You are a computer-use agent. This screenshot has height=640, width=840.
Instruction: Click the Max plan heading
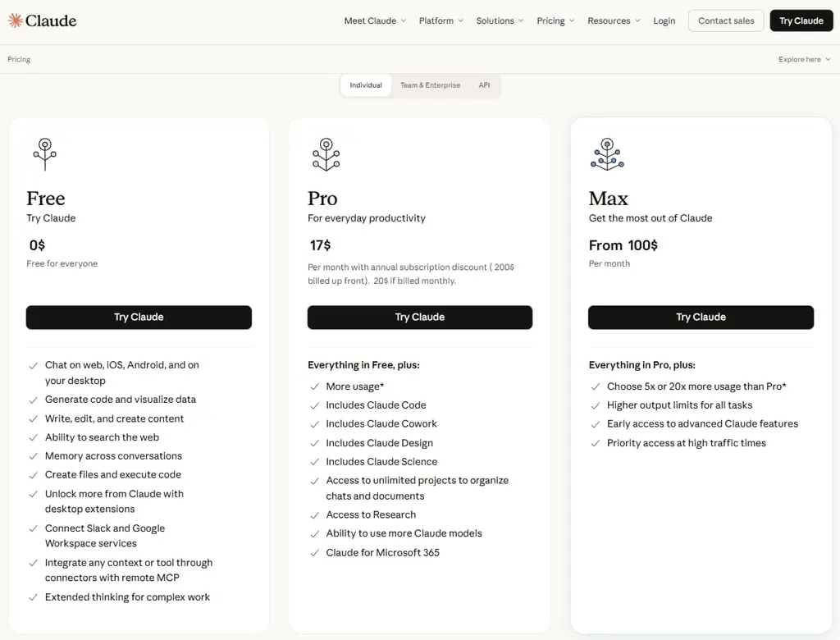pos(609,199)
